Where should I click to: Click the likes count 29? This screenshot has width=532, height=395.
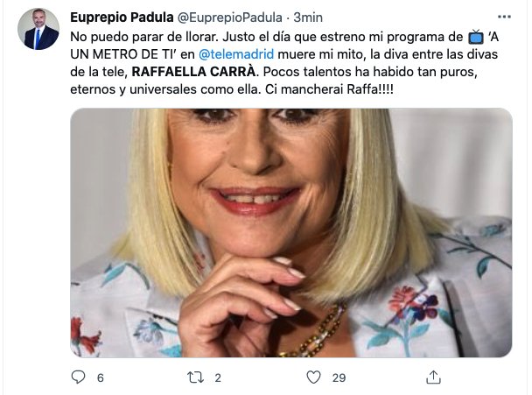pos(339,377)
